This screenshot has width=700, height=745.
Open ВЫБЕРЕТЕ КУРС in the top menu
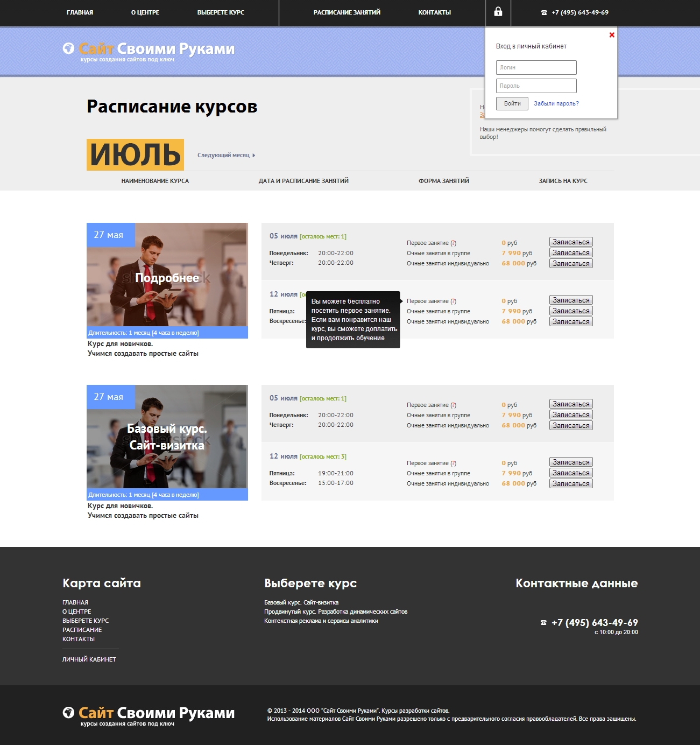point(221,12)
